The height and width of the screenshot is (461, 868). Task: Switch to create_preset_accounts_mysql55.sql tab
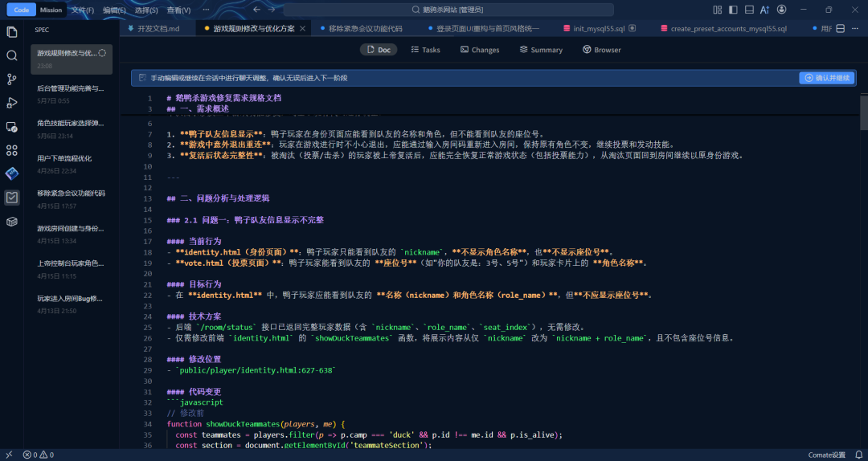click(x=728, y=29)
